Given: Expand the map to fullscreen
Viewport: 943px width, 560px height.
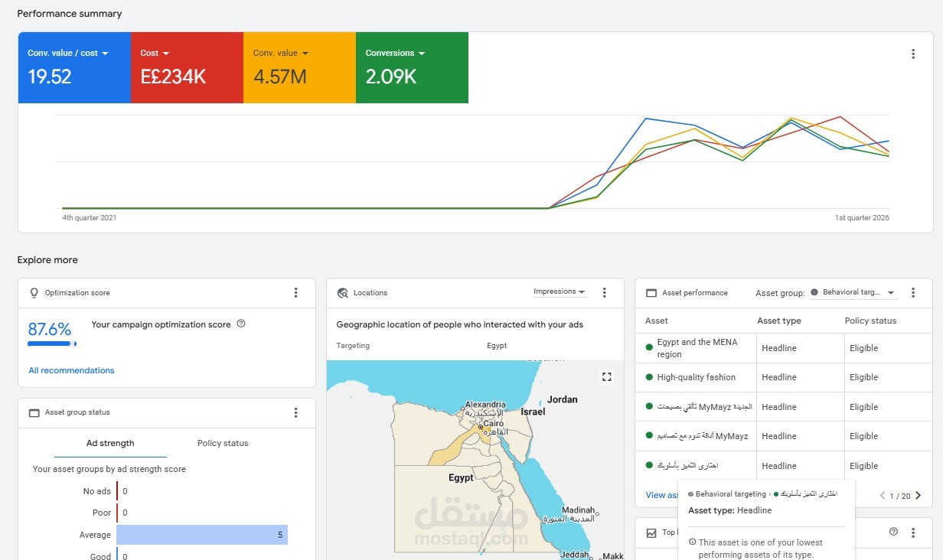Looking at the screenshot, I should 607,376.
